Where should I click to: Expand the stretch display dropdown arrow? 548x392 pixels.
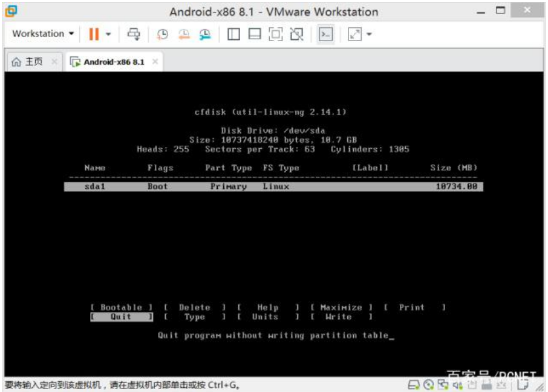coord(369,34)
